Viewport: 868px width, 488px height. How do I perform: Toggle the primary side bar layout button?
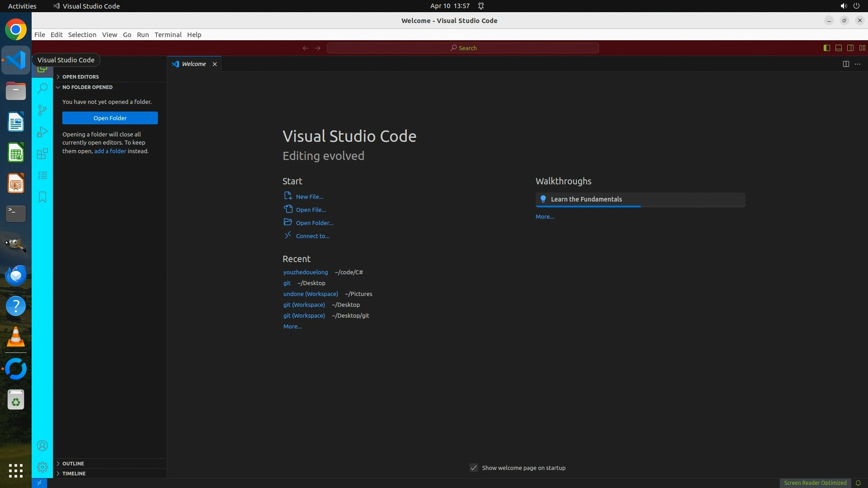[x=826, y=48]
